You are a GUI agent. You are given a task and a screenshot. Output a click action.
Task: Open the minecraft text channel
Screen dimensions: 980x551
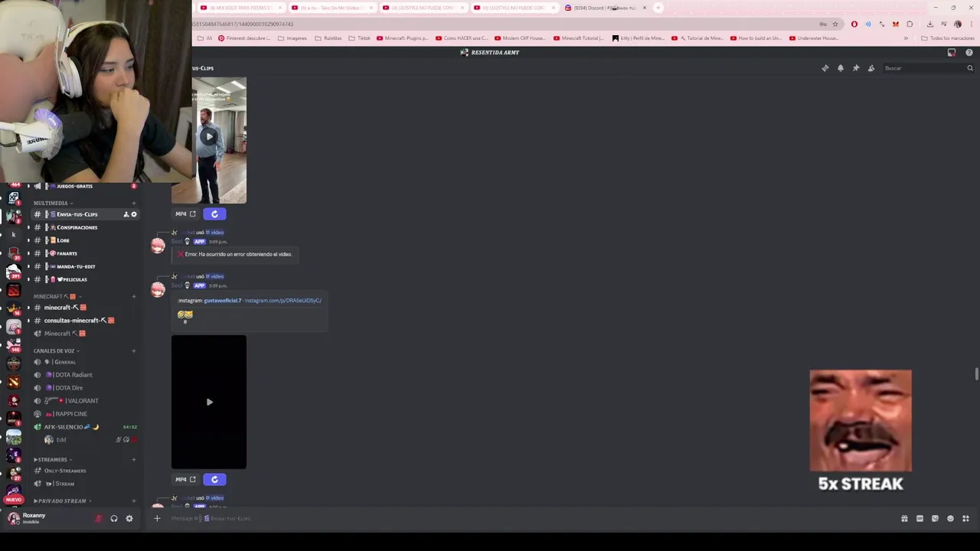click(x=84, y=308)
